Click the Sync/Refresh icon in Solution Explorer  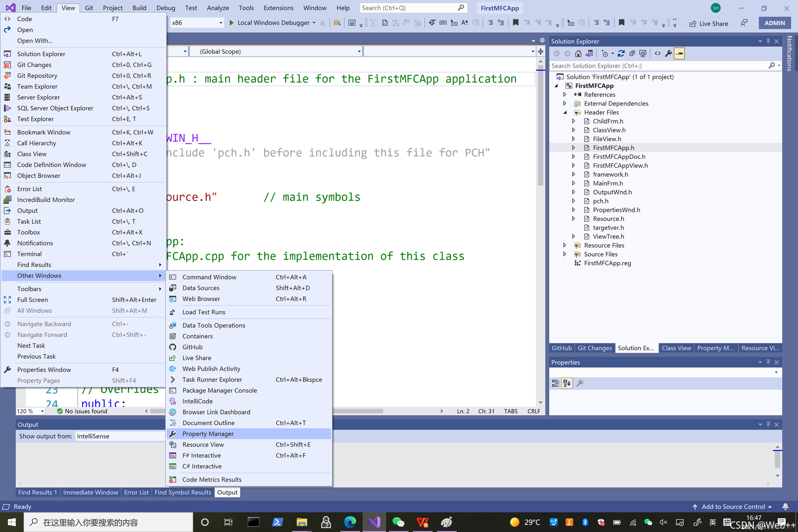pos(621,54)
